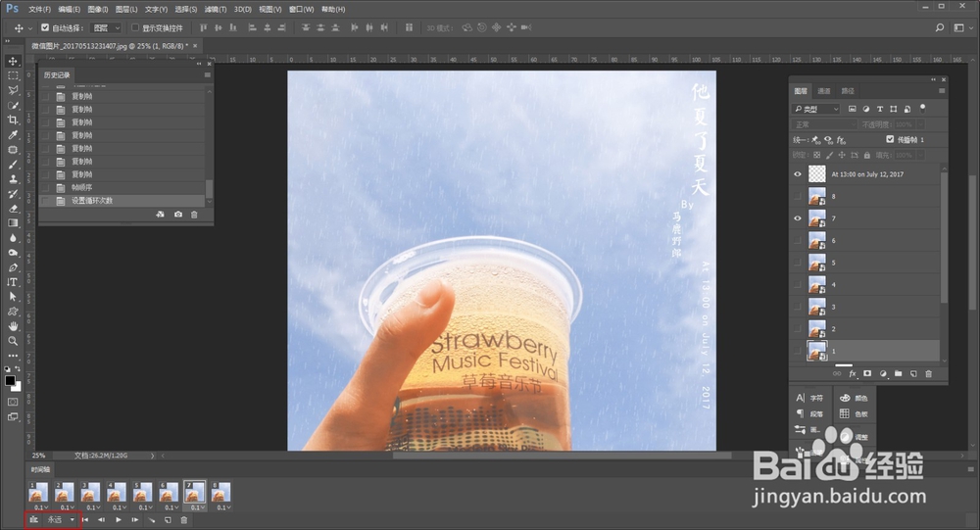Hide the 'At 13:00 on July 12, 2017' layer
This screenshot has width=980, height=530.
(798, 174)
